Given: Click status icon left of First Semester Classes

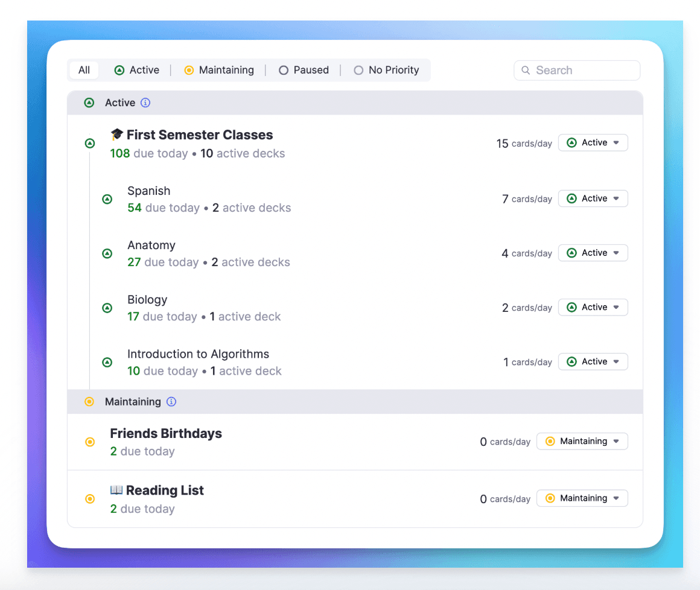Looking at the screenshot, I should point(90,143).
